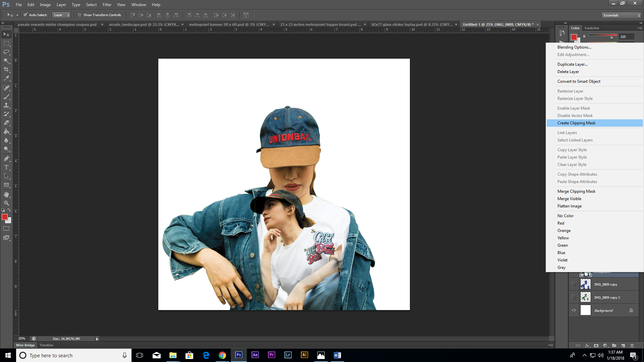Select the Clone Stamp tool
The image size is (644, 362).
pyautogui.click(x=6, y=105)
